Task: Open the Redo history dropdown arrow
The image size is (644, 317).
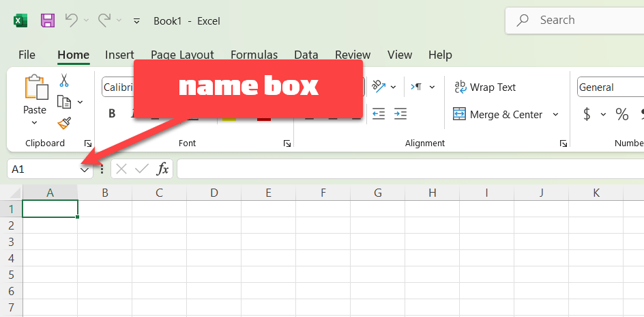Action: point(119,20)
